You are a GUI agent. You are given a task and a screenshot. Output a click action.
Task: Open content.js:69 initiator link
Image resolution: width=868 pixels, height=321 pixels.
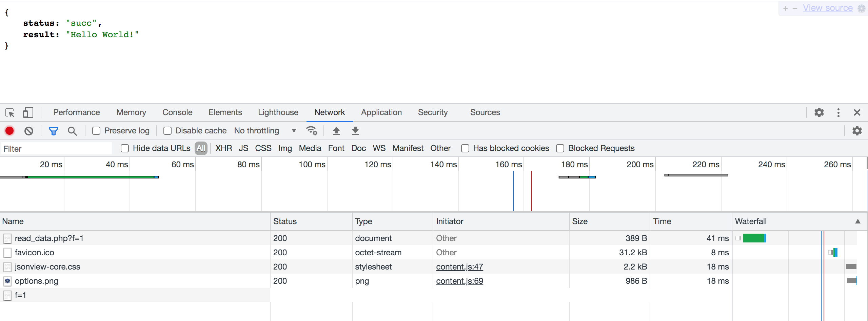coord(459,281)
